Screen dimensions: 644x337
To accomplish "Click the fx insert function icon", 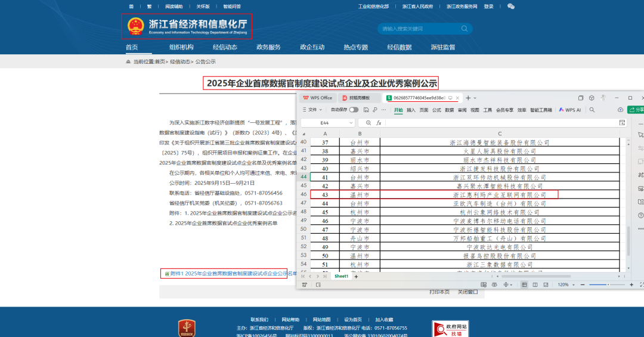I will tap(379, 123).
